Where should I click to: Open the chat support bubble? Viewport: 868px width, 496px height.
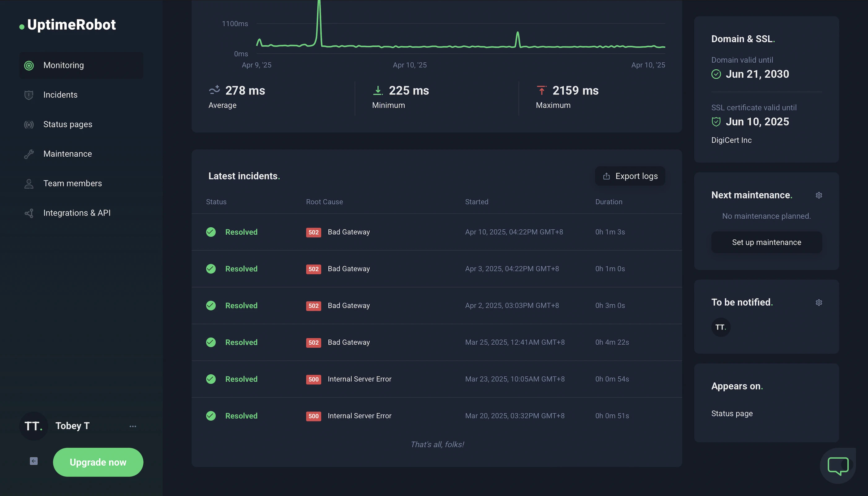coord(838,465)
